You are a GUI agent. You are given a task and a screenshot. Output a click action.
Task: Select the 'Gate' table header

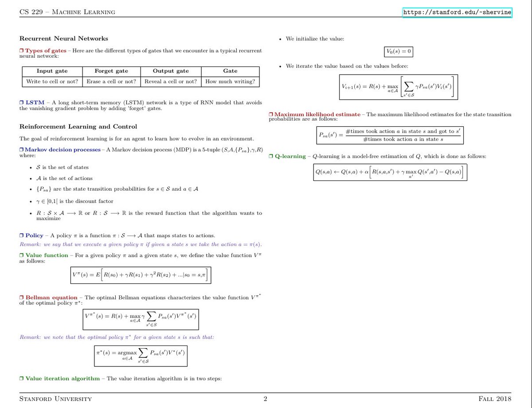[x=230, y=71]
